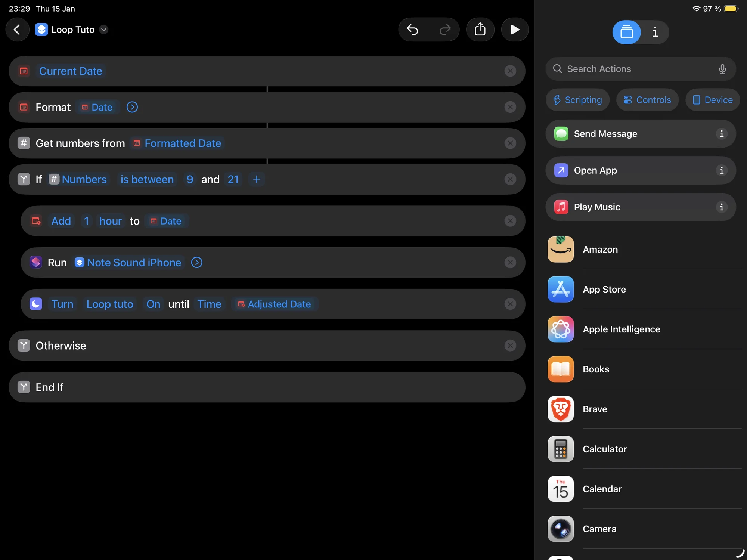Switch to the action library tab
Viewport: 747px width, 560px height.
pyautogui.click(x=626, y=32)
